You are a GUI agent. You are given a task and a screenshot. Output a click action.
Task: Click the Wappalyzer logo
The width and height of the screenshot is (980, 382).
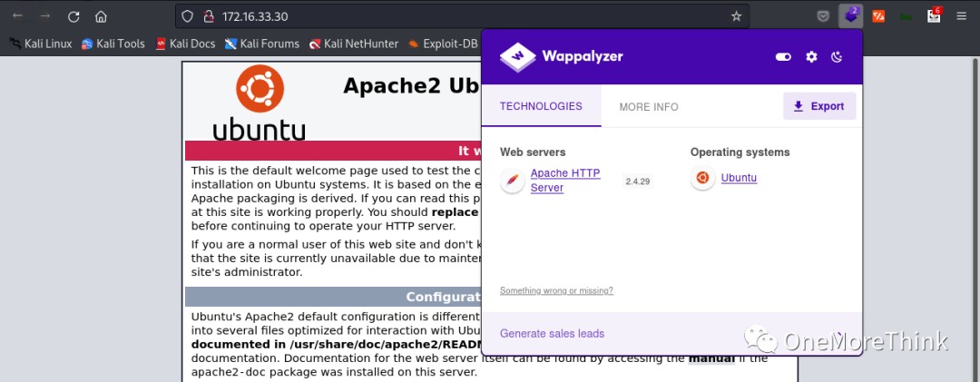tap(561, 57)
